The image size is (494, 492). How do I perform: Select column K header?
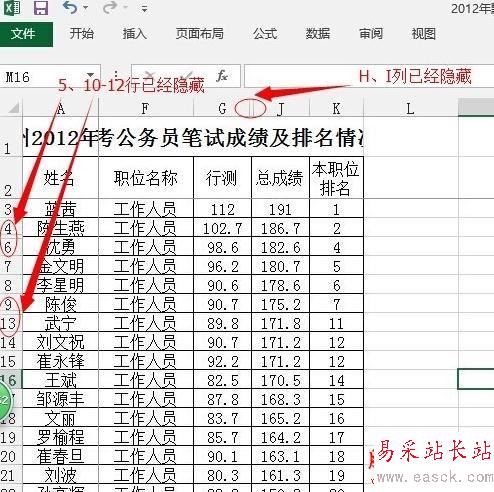336,109
